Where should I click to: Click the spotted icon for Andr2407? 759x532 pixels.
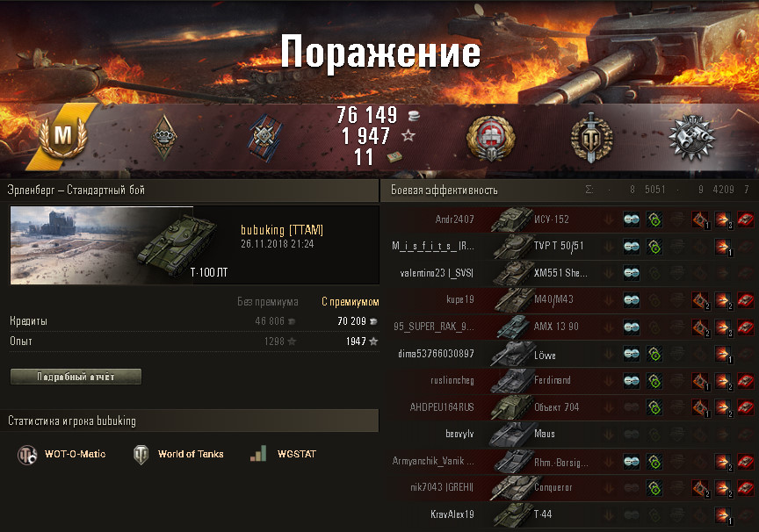pyautogui.click(x=631, y=219)
